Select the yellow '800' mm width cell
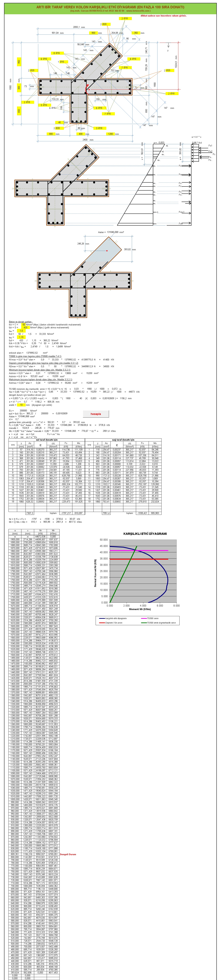 [x=51, y=134]
